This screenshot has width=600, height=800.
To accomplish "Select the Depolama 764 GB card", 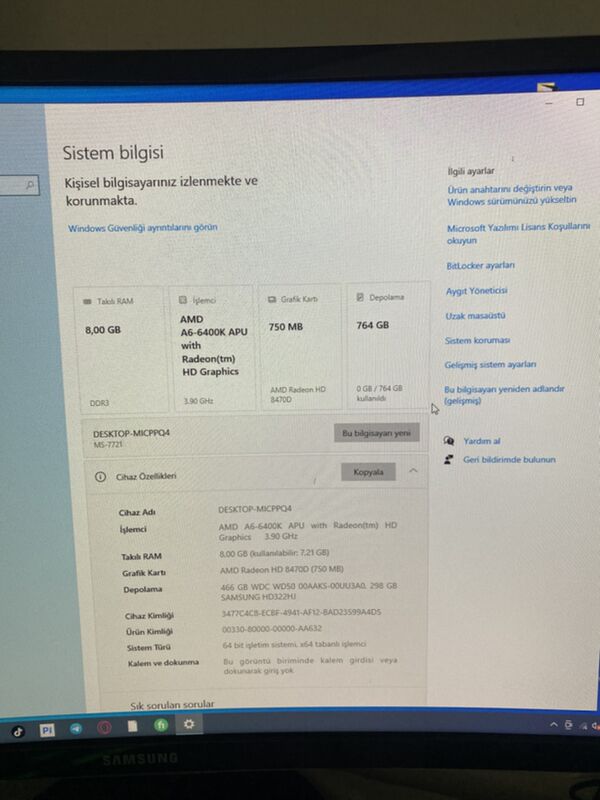I will [388, 345].
